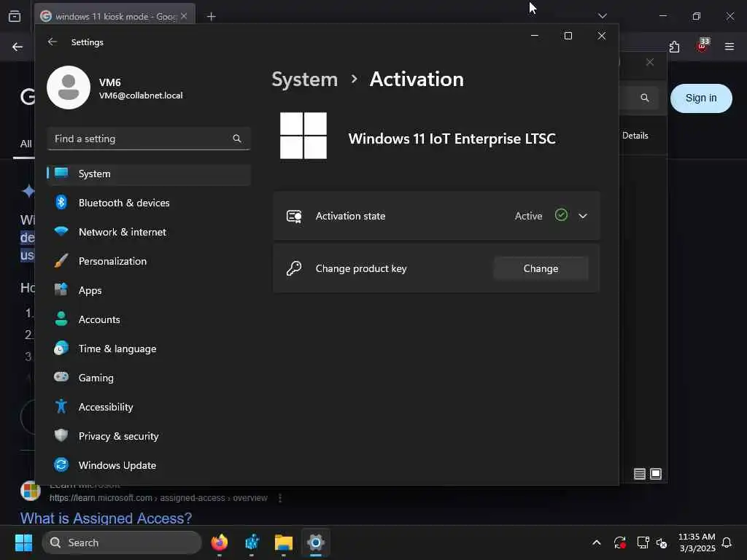Click the learn.microsoft.com result URL
The image size is (747, 560).
tap(158, 498)
